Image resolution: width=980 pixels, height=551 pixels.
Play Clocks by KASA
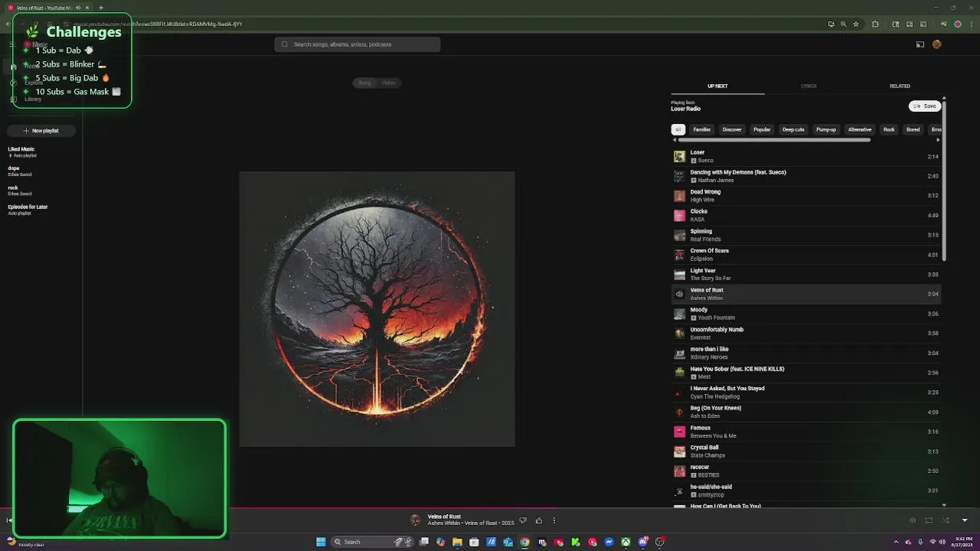tap(805, 215)
